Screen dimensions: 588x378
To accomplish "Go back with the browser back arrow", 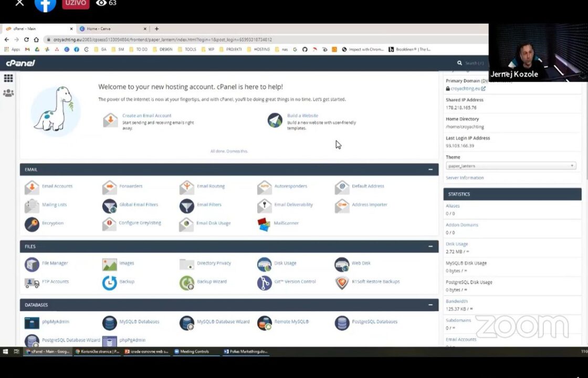I will (7, 39).
